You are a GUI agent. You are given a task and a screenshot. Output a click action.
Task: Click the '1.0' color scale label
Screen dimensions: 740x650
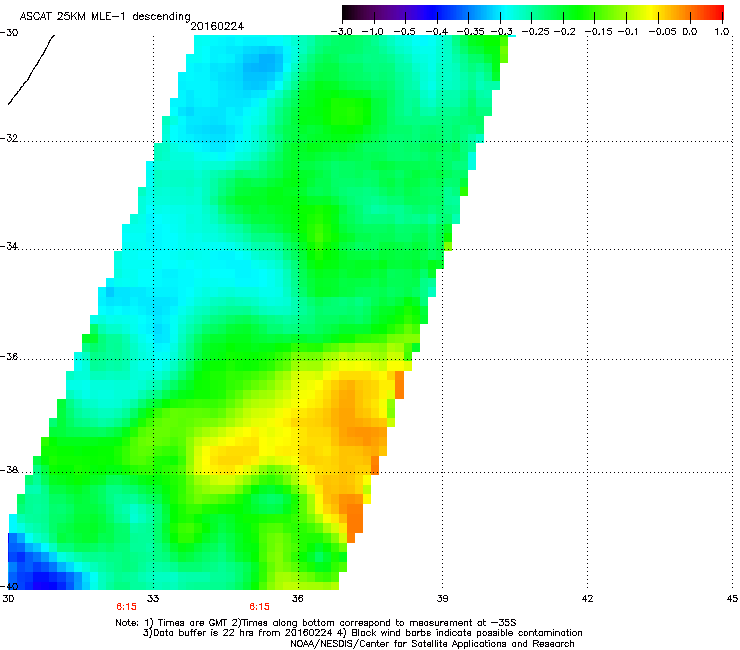721,32
